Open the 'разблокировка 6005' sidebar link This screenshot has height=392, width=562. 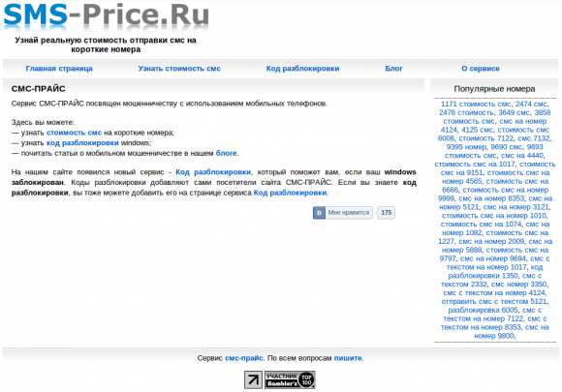click(483, 310)
